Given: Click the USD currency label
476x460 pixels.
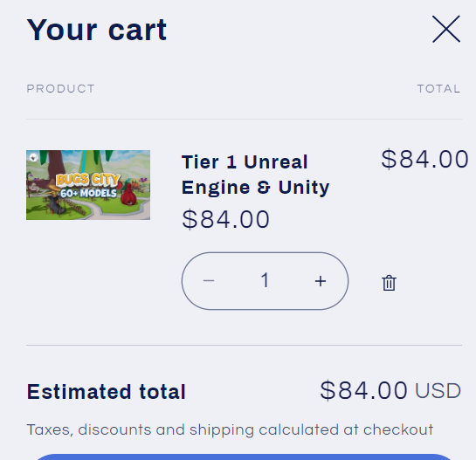Looking at the screenshot, I should tap(438, 391).
